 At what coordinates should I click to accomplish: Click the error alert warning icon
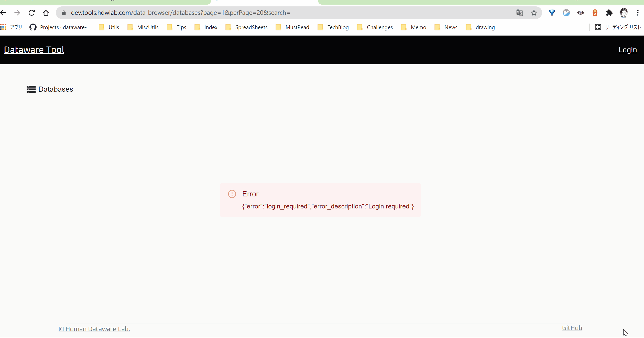(x=232, y=194)
